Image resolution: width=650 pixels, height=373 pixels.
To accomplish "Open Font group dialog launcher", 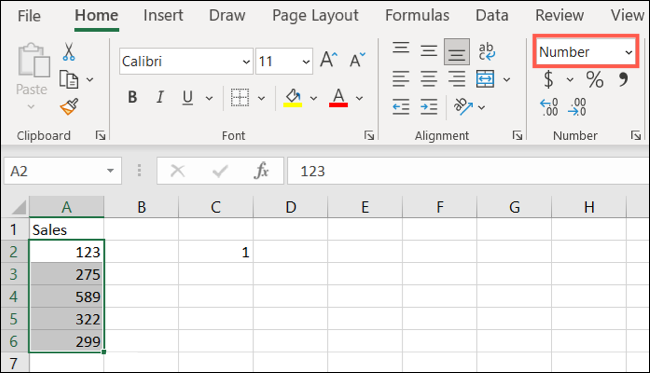I will 369,135.
